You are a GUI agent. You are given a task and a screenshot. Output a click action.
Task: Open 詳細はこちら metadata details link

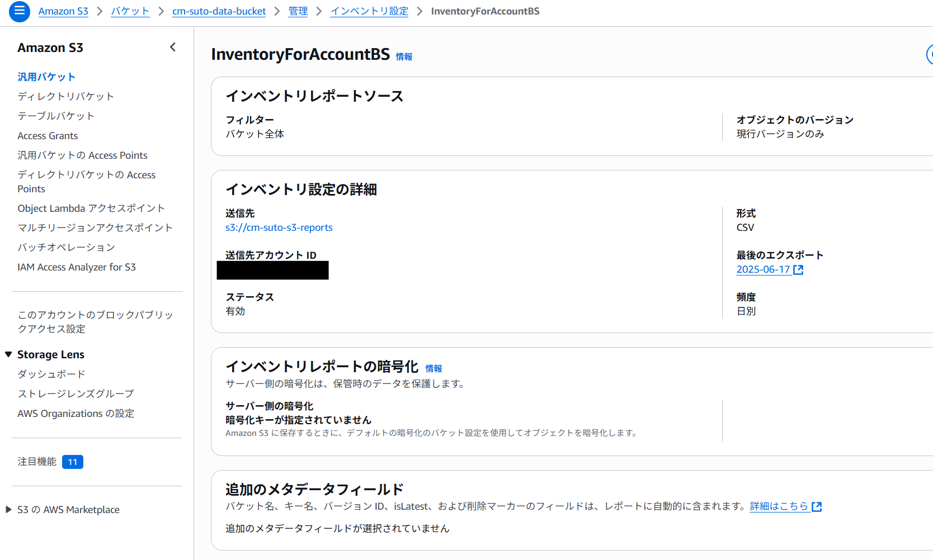779,506
